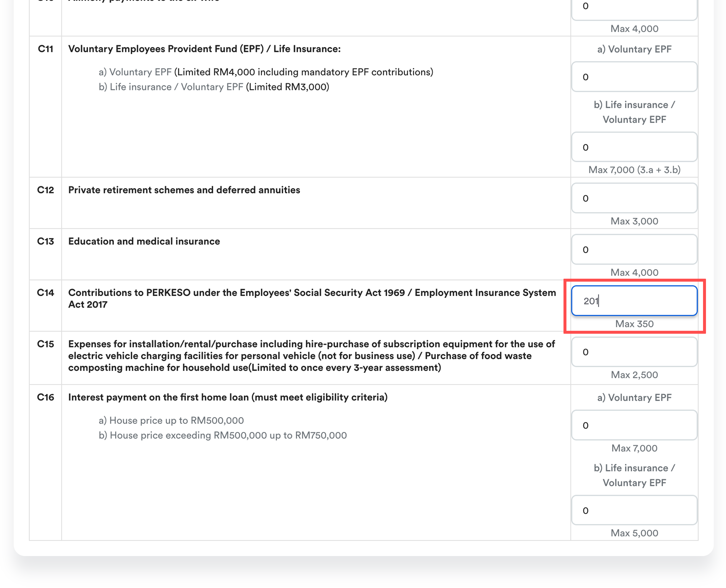
Task: Focus the C12 Private retirement schemes input
Action: coord(634,198)
